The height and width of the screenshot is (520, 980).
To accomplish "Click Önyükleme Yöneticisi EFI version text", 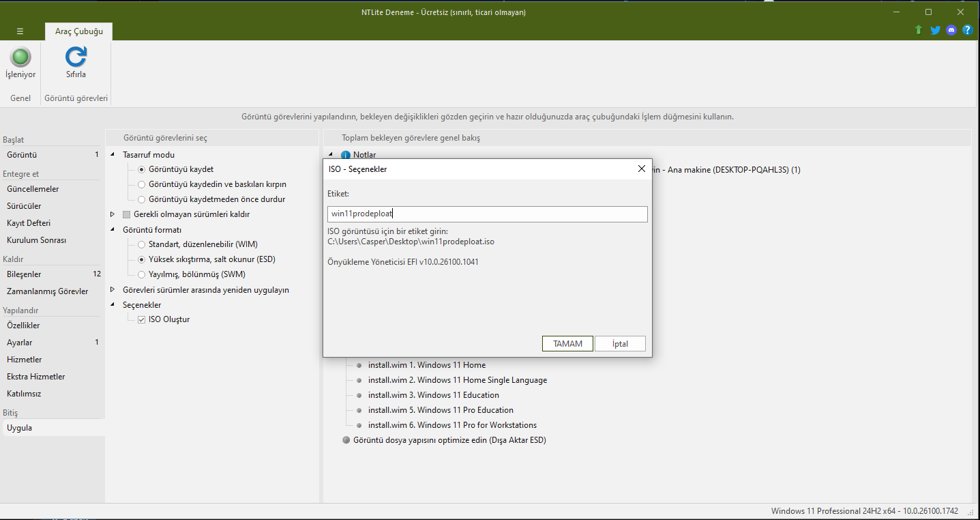I will 402,262.
